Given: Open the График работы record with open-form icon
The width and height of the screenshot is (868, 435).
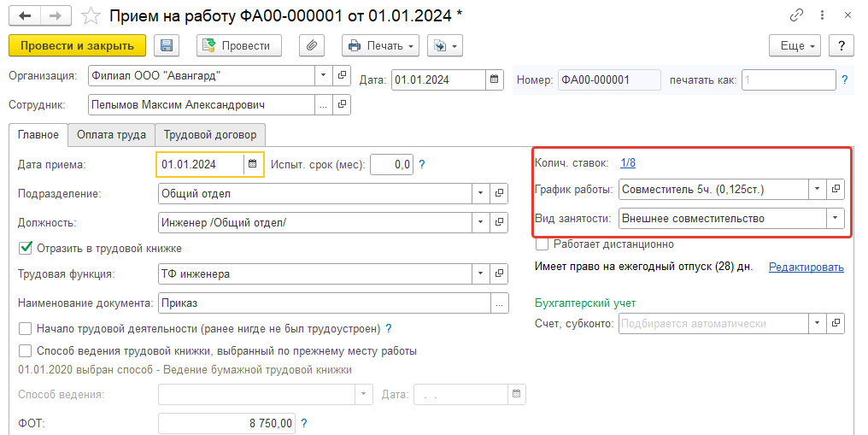Looking at the screenshot, I should (x=836, y=189).
